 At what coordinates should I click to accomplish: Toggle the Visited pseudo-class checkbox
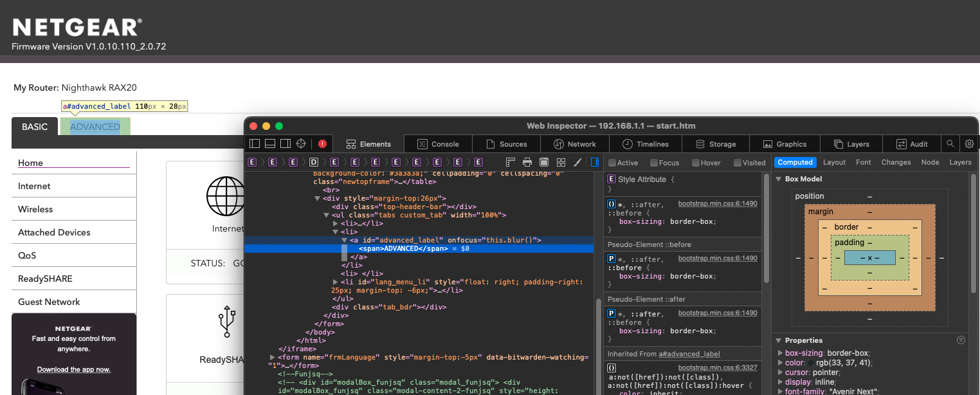pyautogui.click(x=737, y=163)
